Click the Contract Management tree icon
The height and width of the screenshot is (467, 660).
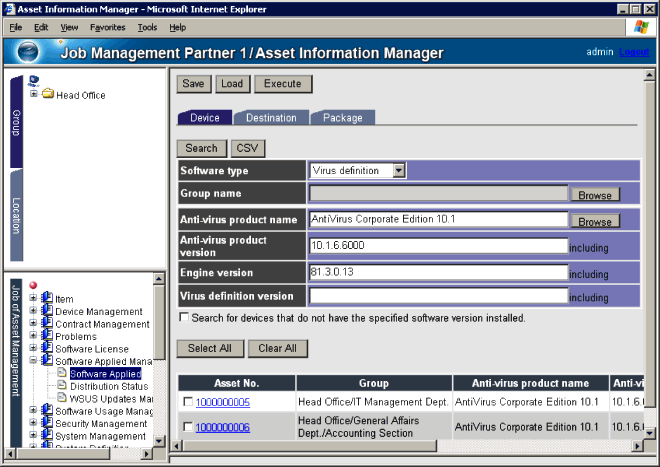point(47,324)
